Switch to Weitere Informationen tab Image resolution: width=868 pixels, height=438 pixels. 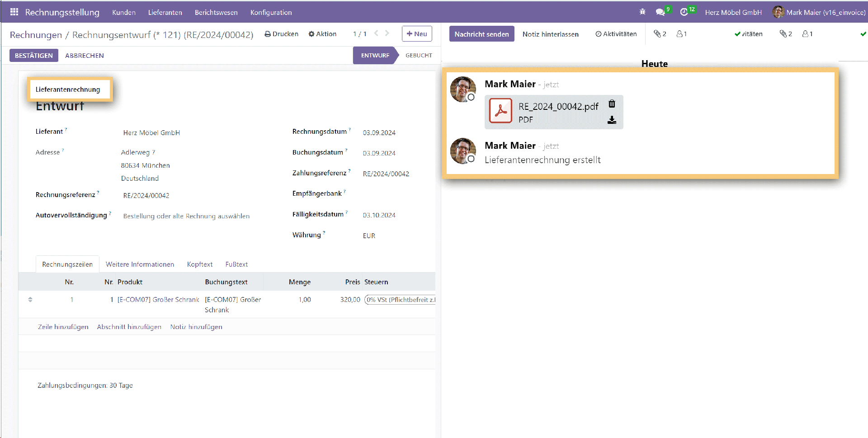tap(140, 264)
